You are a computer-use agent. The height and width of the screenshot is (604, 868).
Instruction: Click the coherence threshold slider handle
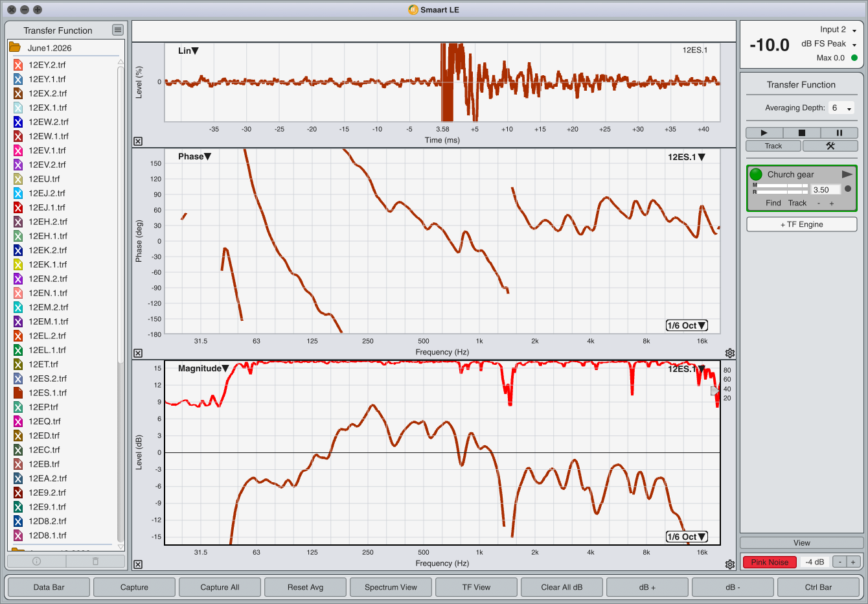(x=714, y=391)
